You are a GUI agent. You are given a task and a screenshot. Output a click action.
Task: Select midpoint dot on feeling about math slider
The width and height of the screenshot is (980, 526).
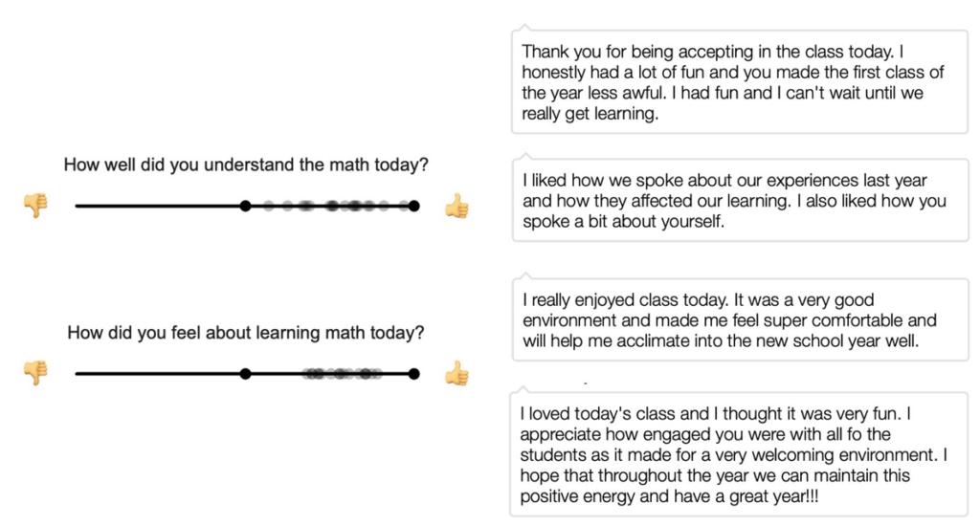pyautogui.click(x=246, y=374)
